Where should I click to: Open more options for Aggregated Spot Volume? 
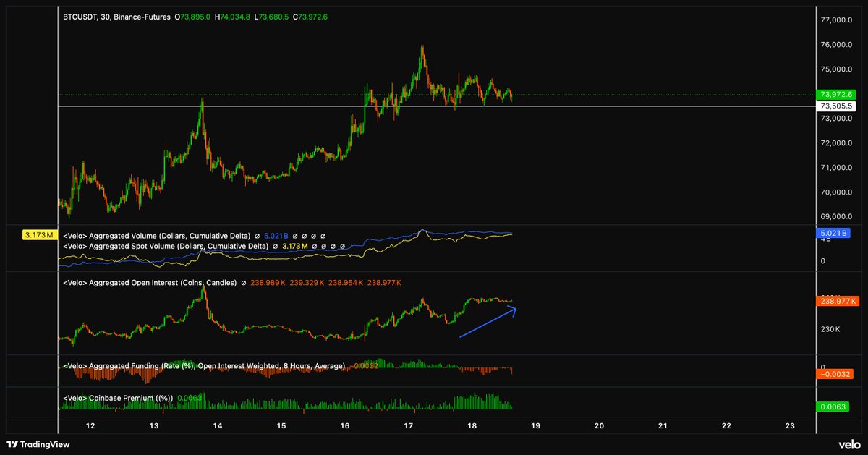(x=343, y=246)
